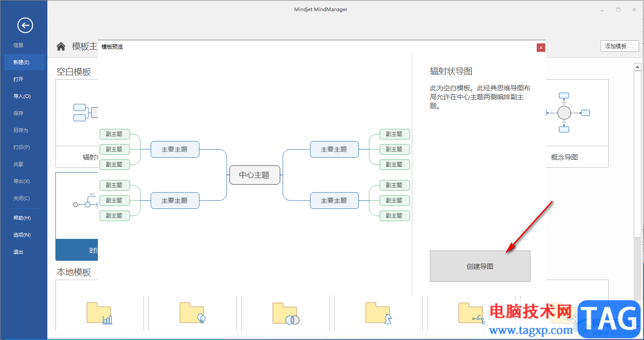This screenshot has height=340, width=644.
Task: Click the 中心主题 node in the preview
Action: [x=255, y=175]
